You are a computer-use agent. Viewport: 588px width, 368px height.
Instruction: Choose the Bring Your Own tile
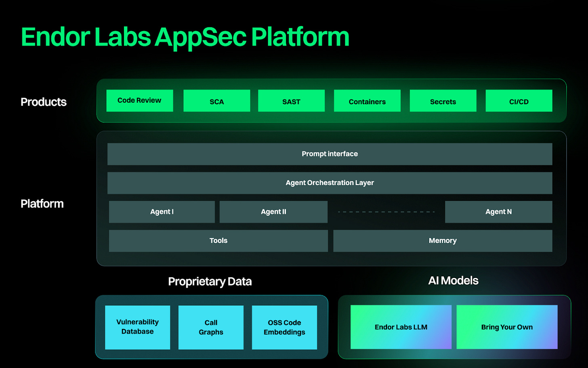(x=507, y=327)
